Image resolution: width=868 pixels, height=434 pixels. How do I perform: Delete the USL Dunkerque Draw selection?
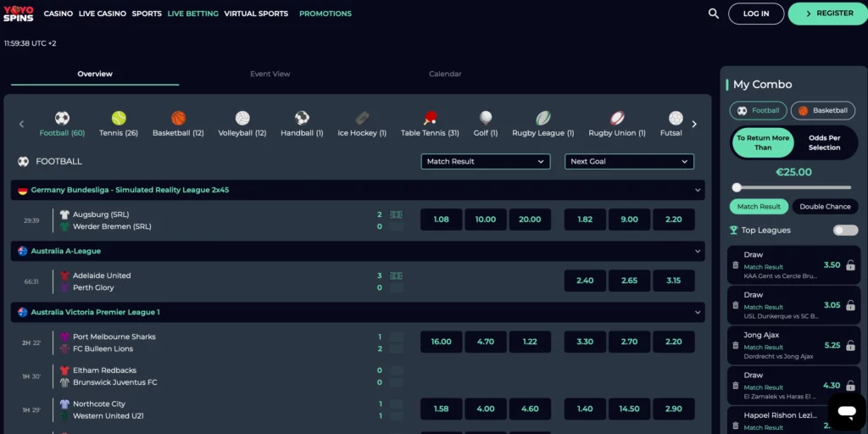(735, 305)
